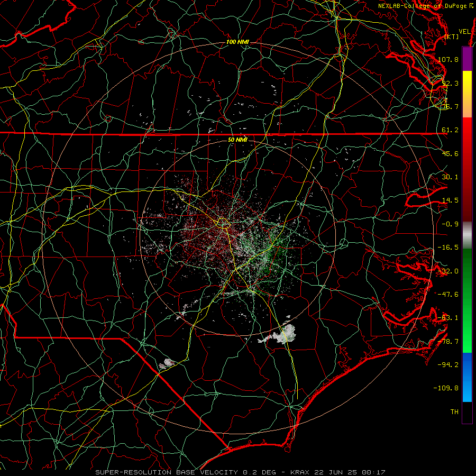Image resolution: width=476 pixels, height=476 pixels.
Task: Pick the yellow segment of the color bar
Action: (x=467, y=94)
